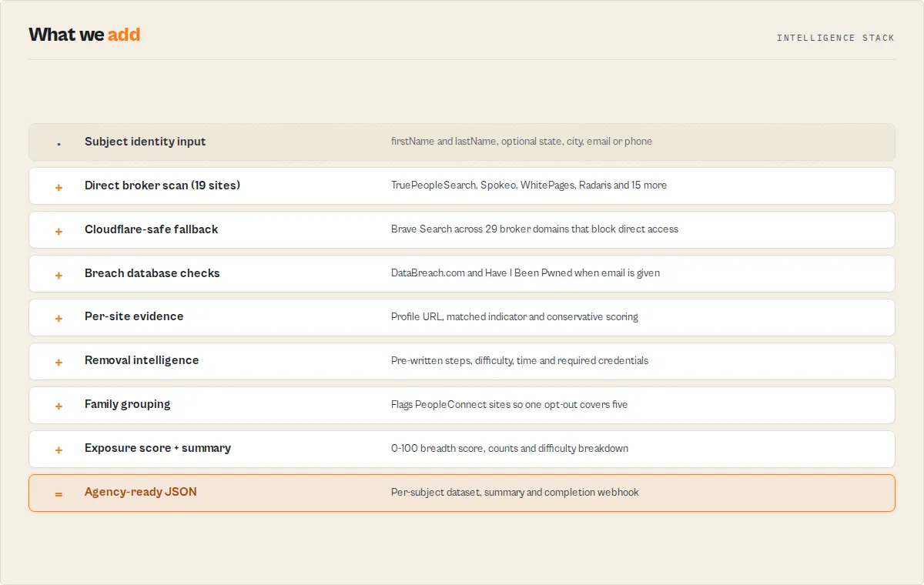The width and height of the screenshot is (924, 585).
Task: Click the 'Per-subject dataset, summary' description
Action: 515,493
